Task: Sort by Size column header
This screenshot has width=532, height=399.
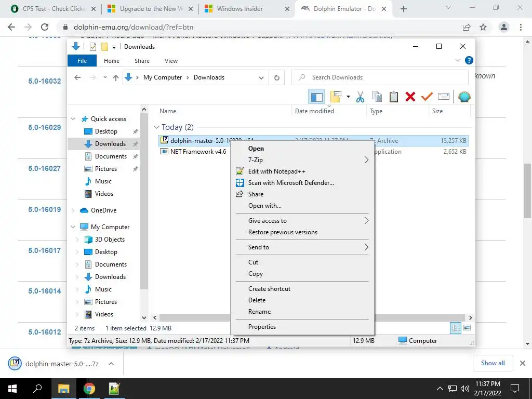Action: pyautogui.click(x=437, y=111)
